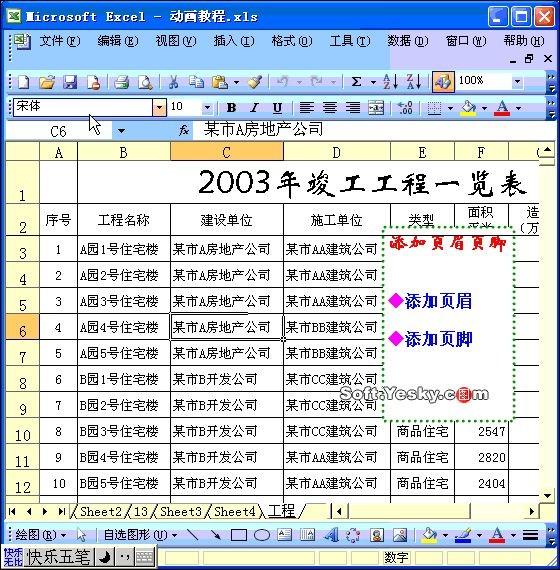The height and width of the screenshot is (570, 560).
Task: Select column C header
Action: coord(227,152)
